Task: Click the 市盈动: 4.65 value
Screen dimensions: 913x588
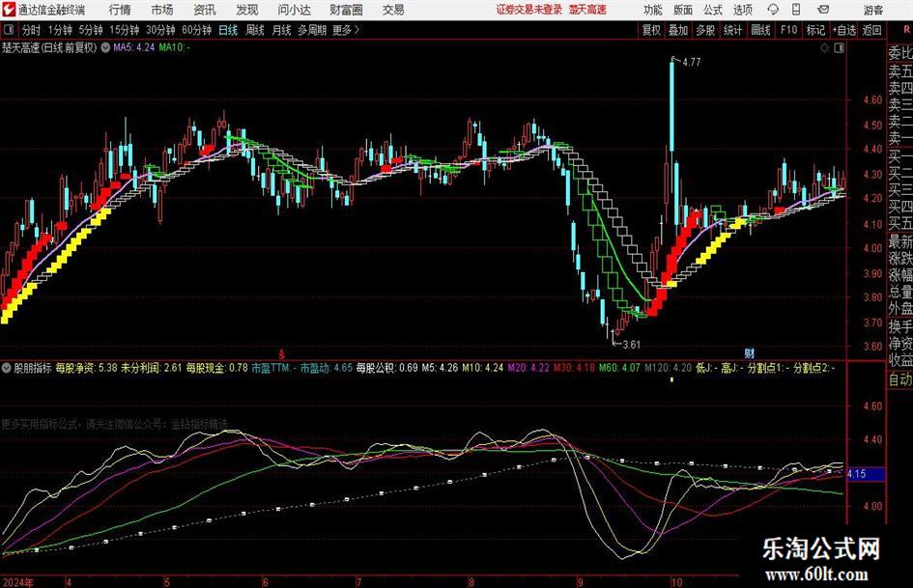Action: (327, 368)
